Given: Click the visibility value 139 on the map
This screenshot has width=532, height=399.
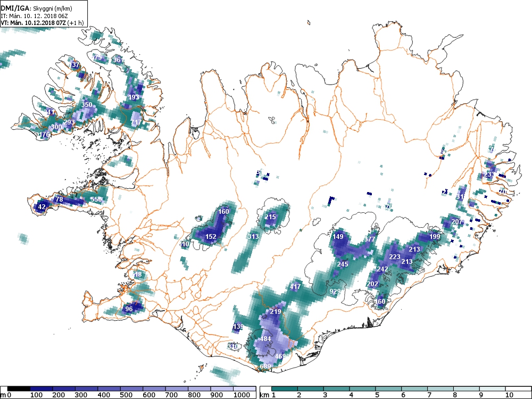Looking at the screenshot, I should point(238,327).
